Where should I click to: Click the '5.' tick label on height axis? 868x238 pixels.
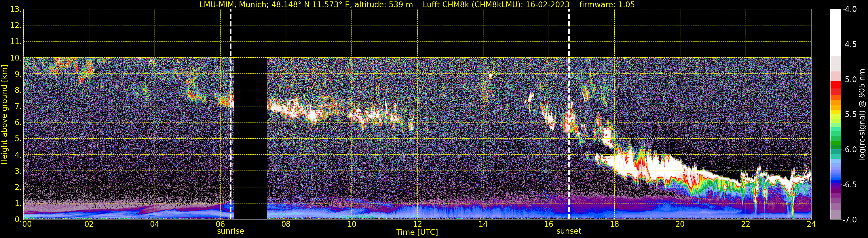(x=18, y=139)
